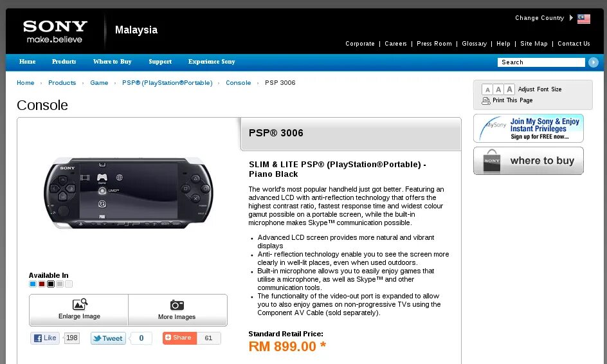The image size is (607, 364).
Task: Click the search go arrow button
Action: tap(593, 62)
